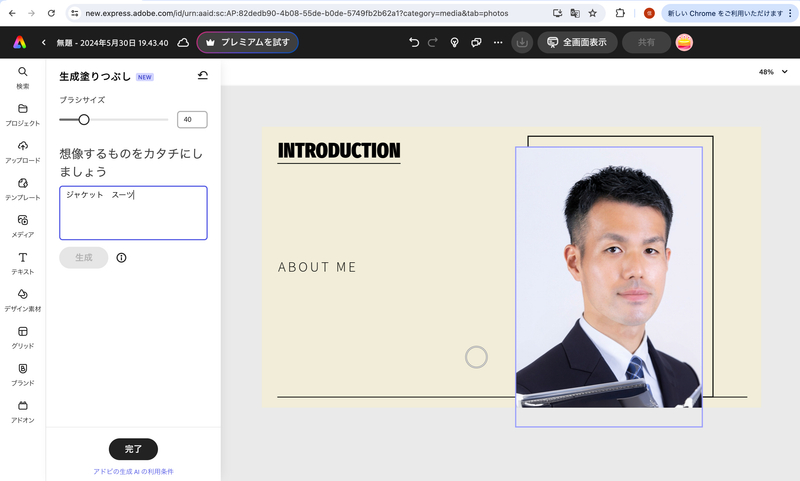Open the Projects sidebar item
The width and height of the screenshot is (800, 481).
(22, 115)
